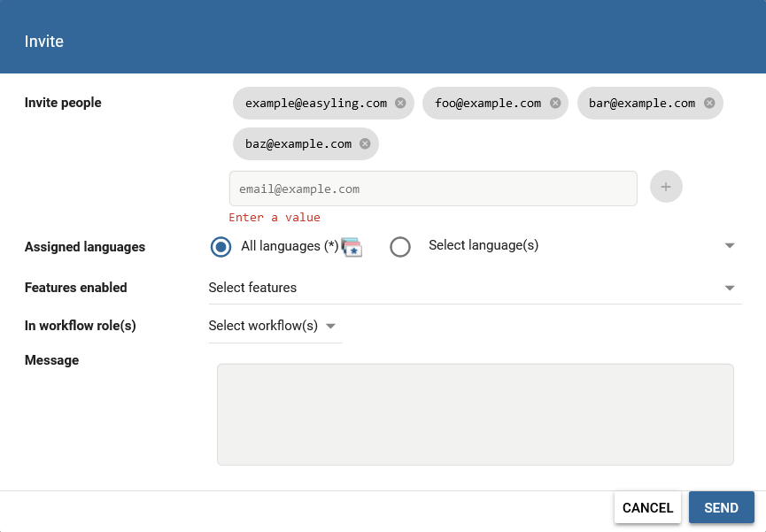The width and height of the screenshot is (766, 532).
Task: Remove bar@example.com email chip
Action: 709,103
